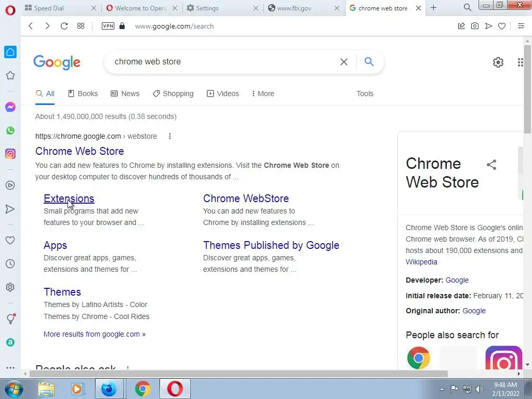Open the sidebar lightbulb icon
The width and height of the screenshot is (532, 399).
pyautogui.click(x=10, y=318)
